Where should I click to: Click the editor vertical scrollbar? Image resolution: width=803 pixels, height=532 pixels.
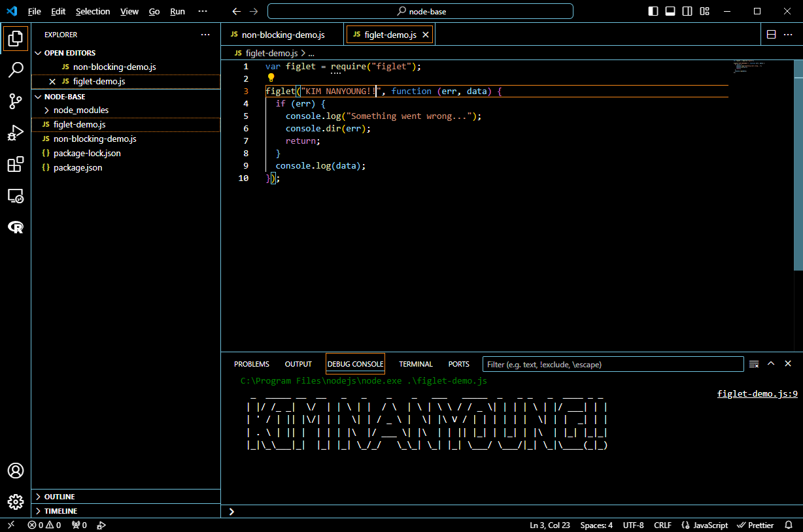pos(798,165)
